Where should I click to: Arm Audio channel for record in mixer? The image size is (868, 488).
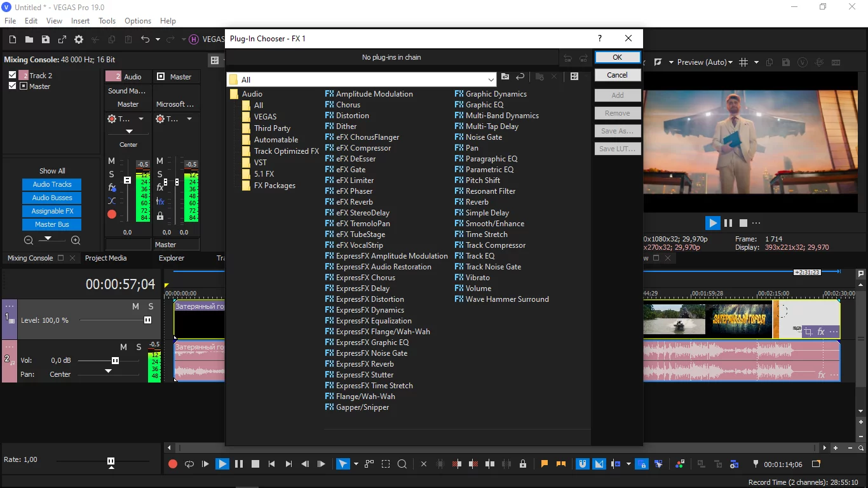tap(112, 215)
